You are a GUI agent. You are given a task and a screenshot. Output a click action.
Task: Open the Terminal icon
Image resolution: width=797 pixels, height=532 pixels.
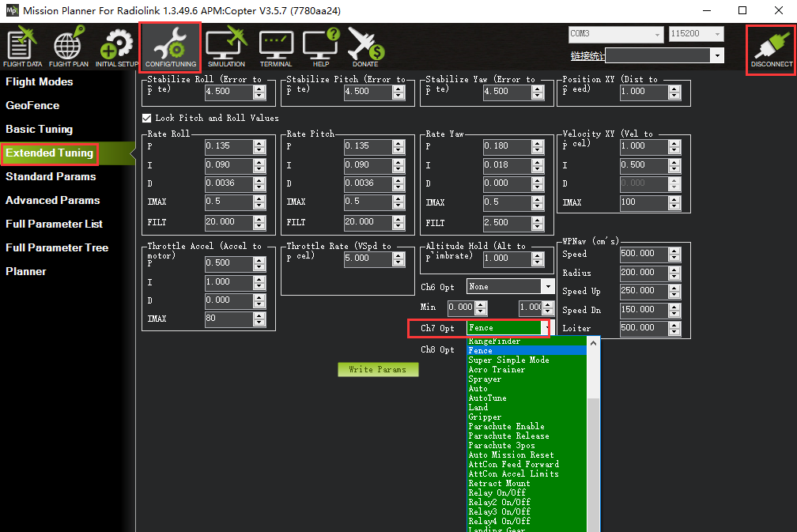tap(276, 47)
